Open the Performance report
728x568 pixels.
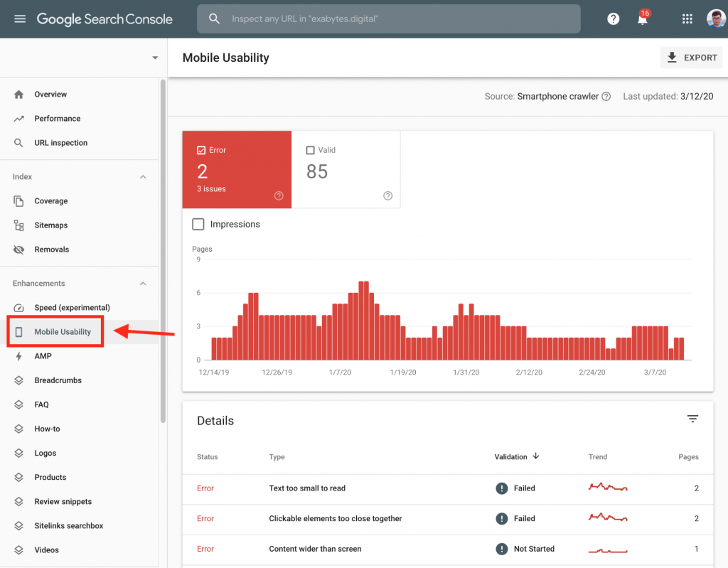click(x=57, y=119)
